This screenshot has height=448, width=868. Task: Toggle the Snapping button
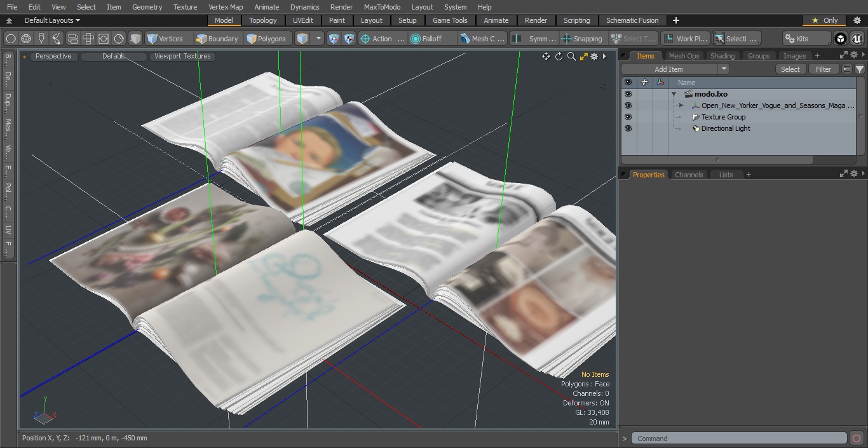583,39
